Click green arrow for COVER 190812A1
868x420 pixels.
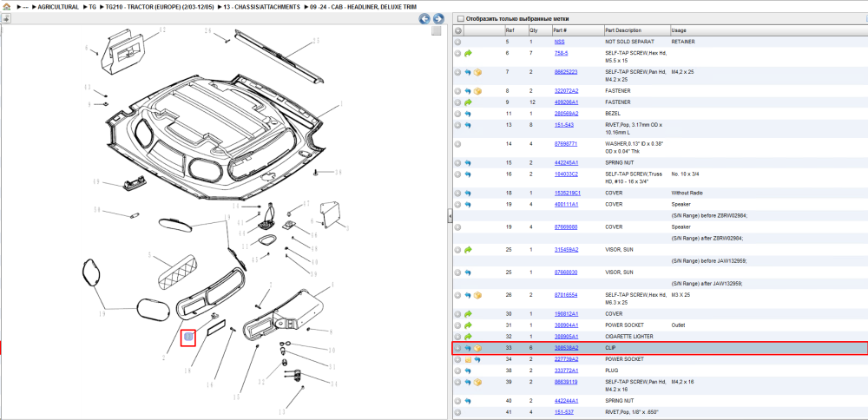point(468,314)
